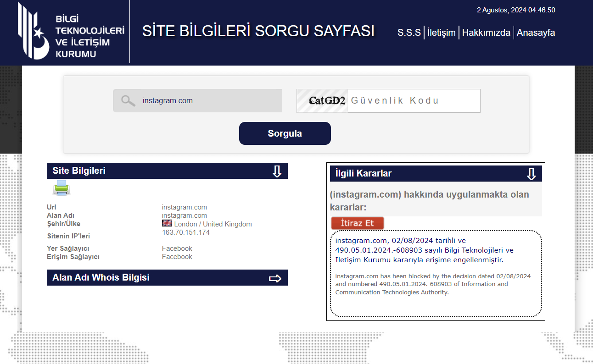
Task: Click Alan Adı Whois Bilgisi title
Action: pos(101,277)
